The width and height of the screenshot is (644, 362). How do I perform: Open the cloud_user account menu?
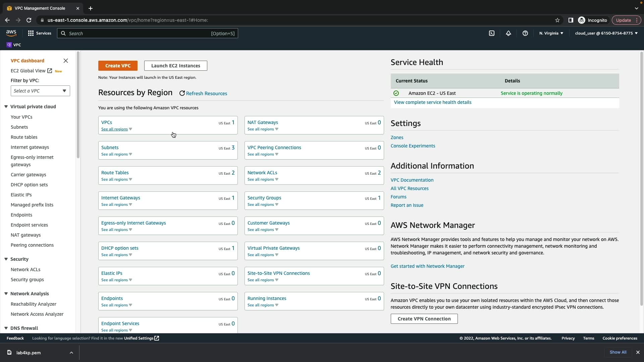[606, 33]
